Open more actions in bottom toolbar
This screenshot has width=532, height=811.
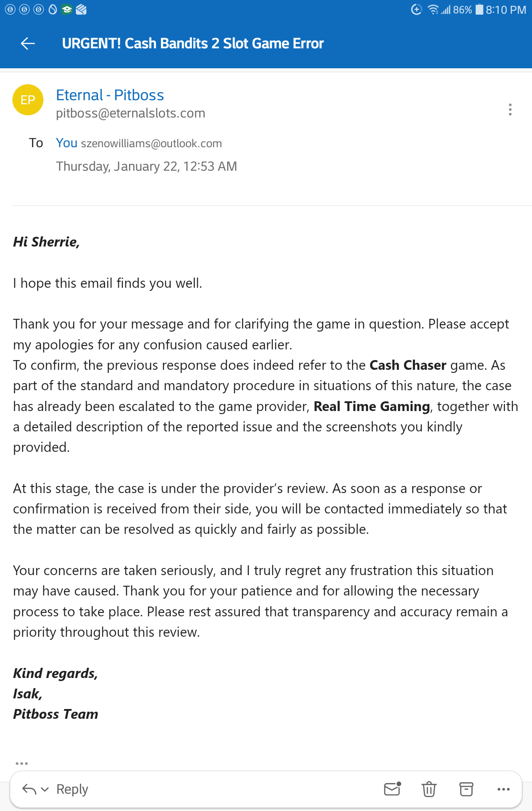pos(504,789)
